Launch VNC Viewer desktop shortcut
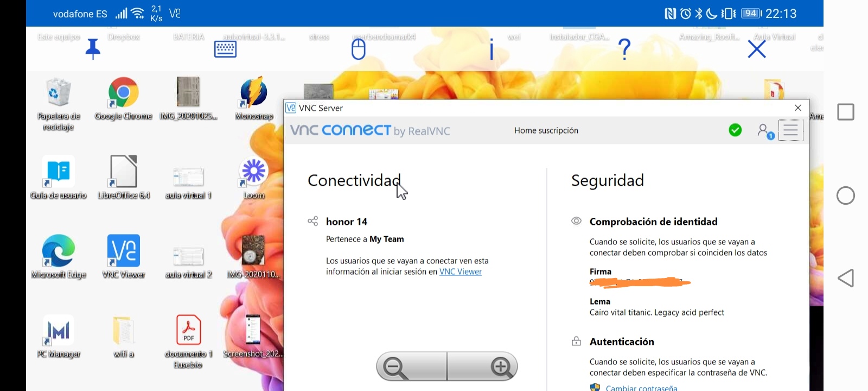The image size is (868, 391). (x=124, y=257)
